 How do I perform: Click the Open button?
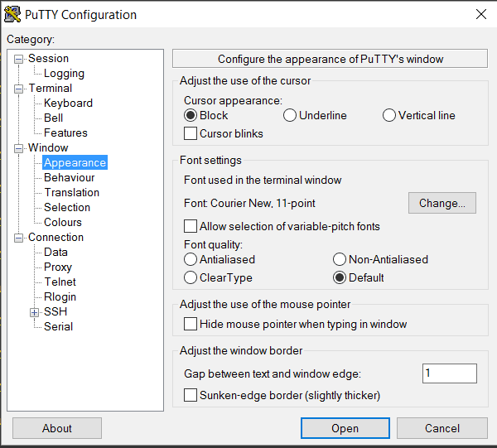[345, 428]
